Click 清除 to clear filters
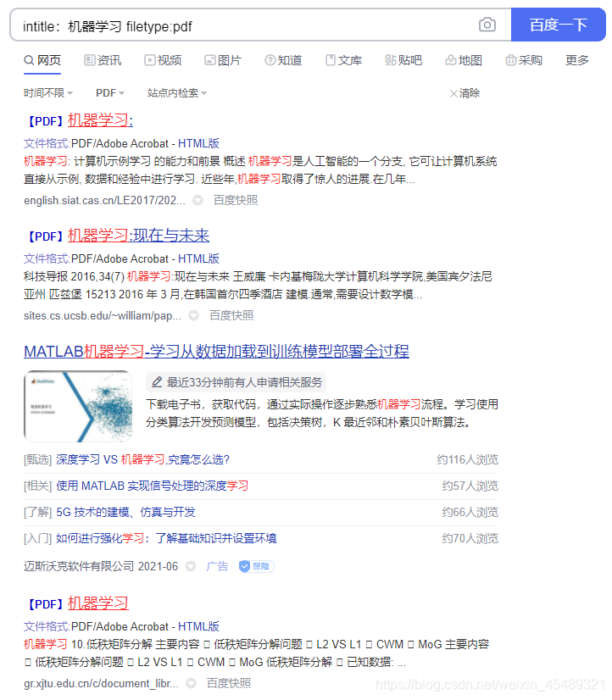Viewport: 612px width, 700px height. coord(465,93)
